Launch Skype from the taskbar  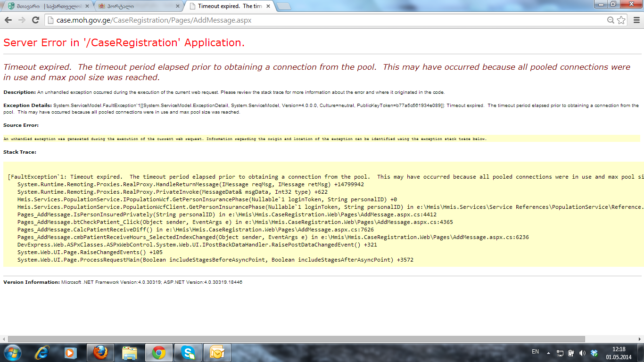pyautogui.click(x=188, y=353)
